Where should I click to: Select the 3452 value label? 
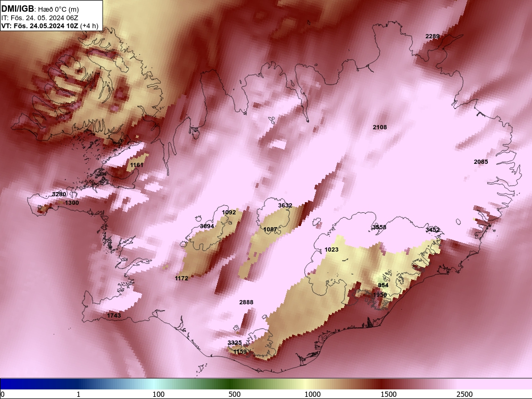click(x=433, y=230)
